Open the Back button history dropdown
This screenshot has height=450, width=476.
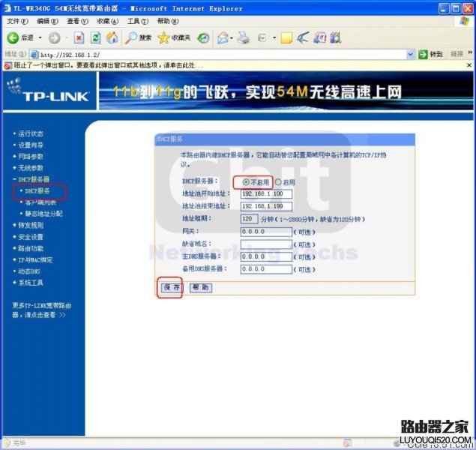(x=40, y=38)
